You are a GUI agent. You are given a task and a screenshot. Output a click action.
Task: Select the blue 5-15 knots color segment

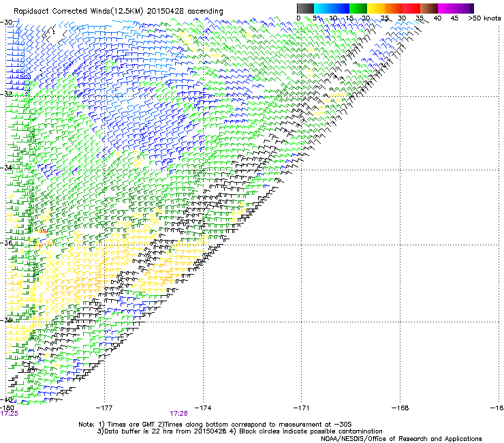click(x=332, y=8)
